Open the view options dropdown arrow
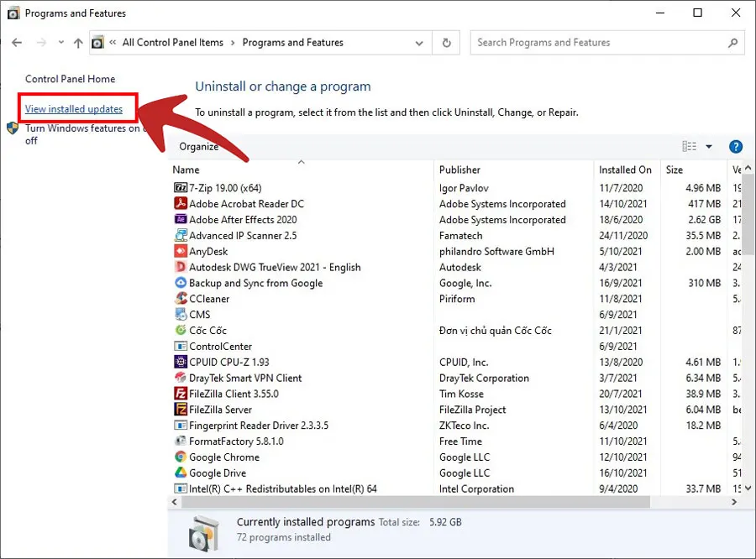Screen dimensions: 756x559 tap(709, 147)
